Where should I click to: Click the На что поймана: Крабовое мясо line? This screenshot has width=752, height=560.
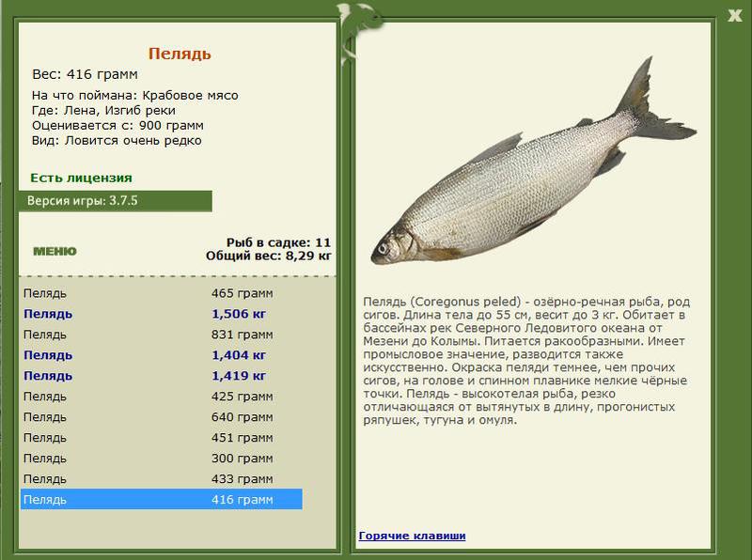(x=134, y=95)
